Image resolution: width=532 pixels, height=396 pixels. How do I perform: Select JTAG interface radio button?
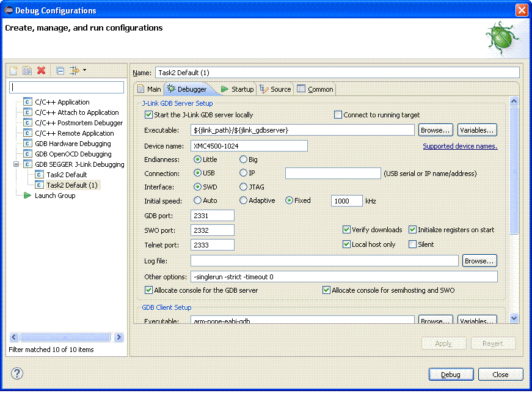pyautogui.click(x=243, y=186)
